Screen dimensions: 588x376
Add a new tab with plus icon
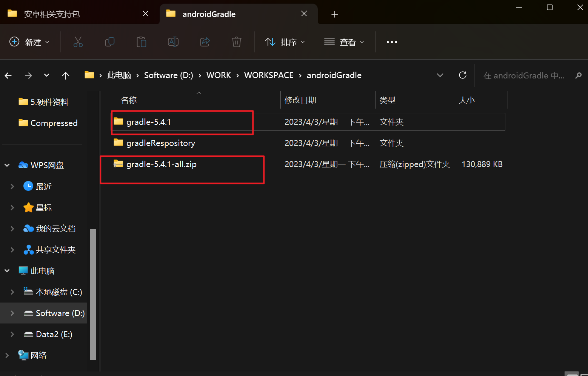(x=334, y=14)
